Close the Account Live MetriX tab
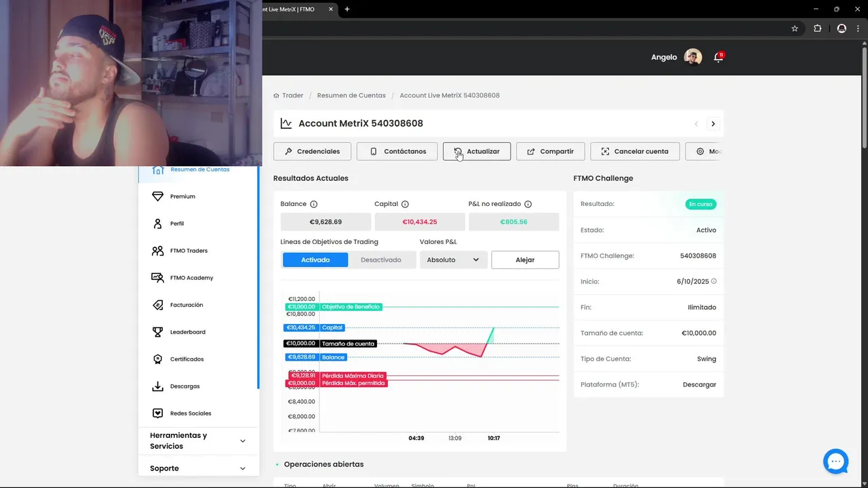868x488 pixels. [331, 9]
